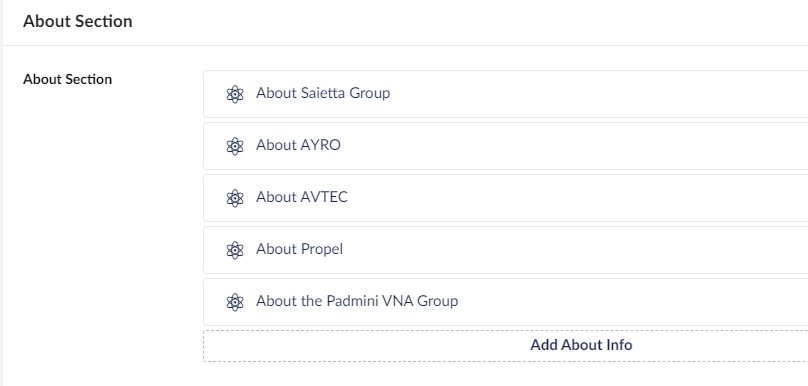Open the About Propel entry
The image size is (808, 386).
coord(299,249)
